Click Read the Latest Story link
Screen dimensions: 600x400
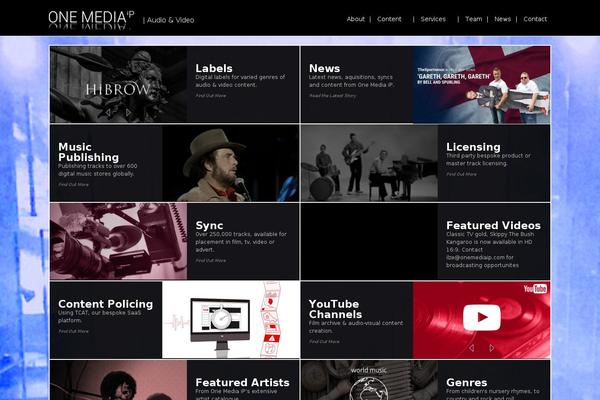333,96
